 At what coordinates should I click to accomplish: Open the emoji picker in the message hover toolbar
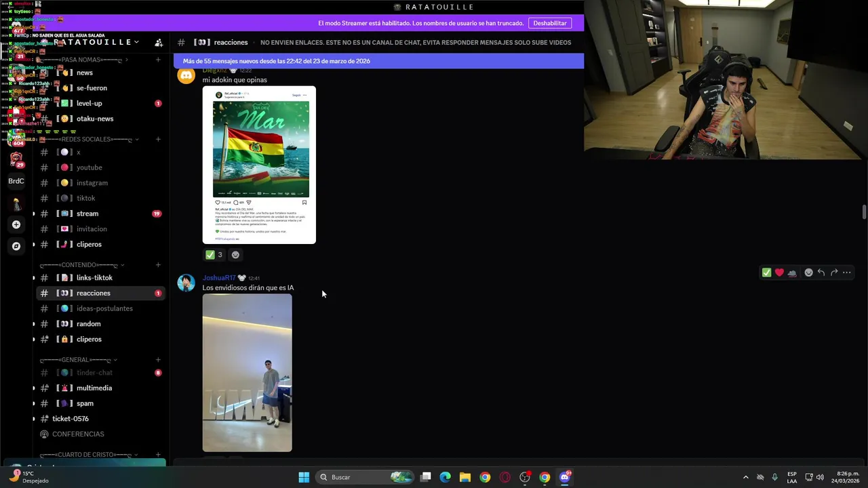coord(808,272)
